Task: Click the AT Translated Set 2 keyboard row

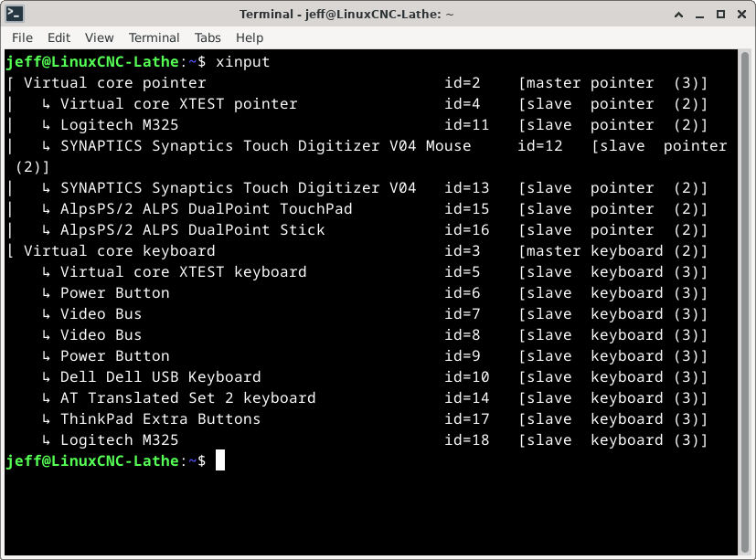Action: pos(374,398)
